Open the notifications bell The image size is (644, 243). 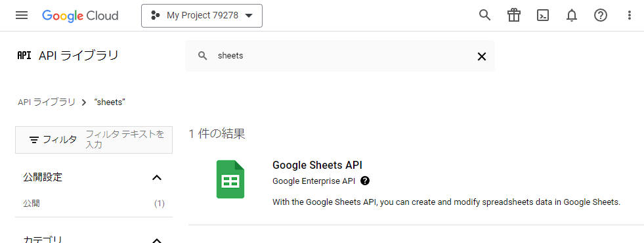pos(572,16)
